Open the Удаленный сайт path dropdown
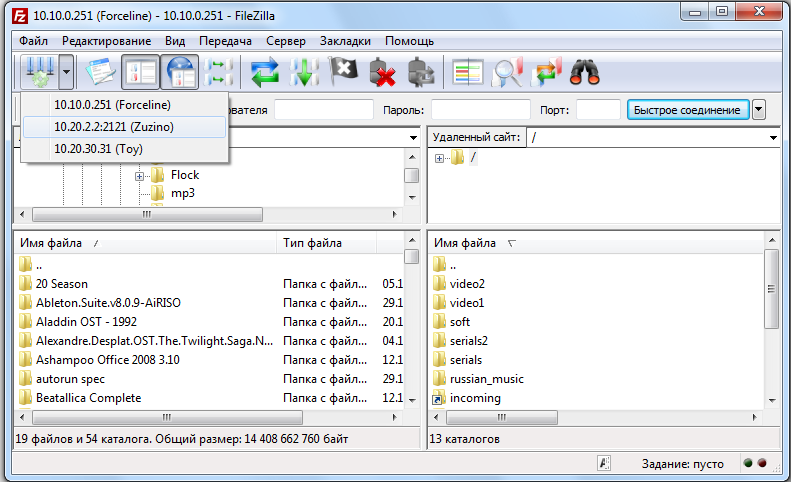Viewport: 791px width, 482px height. tap(773, 137)
